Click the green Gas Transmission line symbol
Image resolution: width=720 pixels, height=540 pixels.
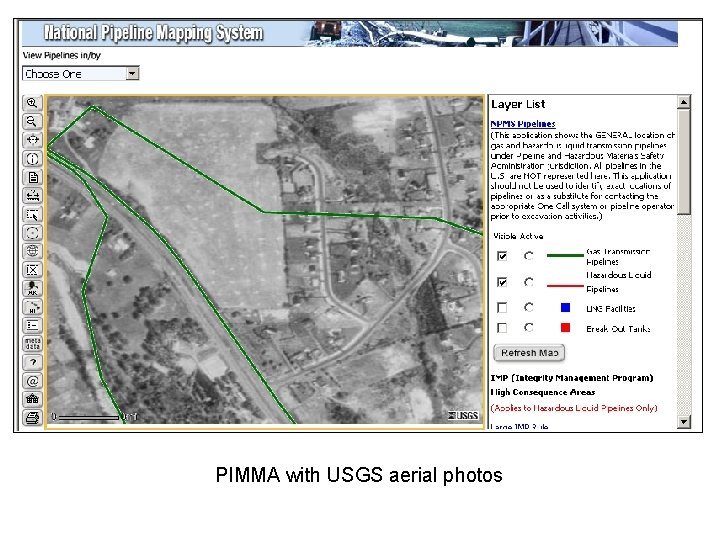[565, 255]
